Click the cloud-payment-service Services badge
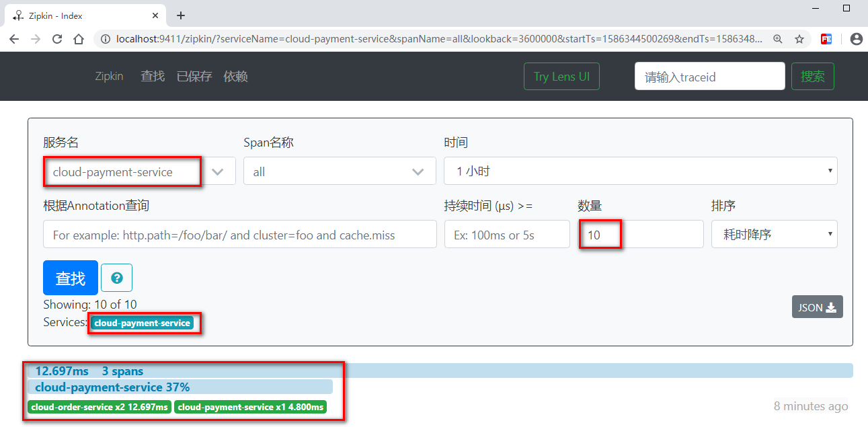This screenshot has width=868, height=427. click(142, 323)
